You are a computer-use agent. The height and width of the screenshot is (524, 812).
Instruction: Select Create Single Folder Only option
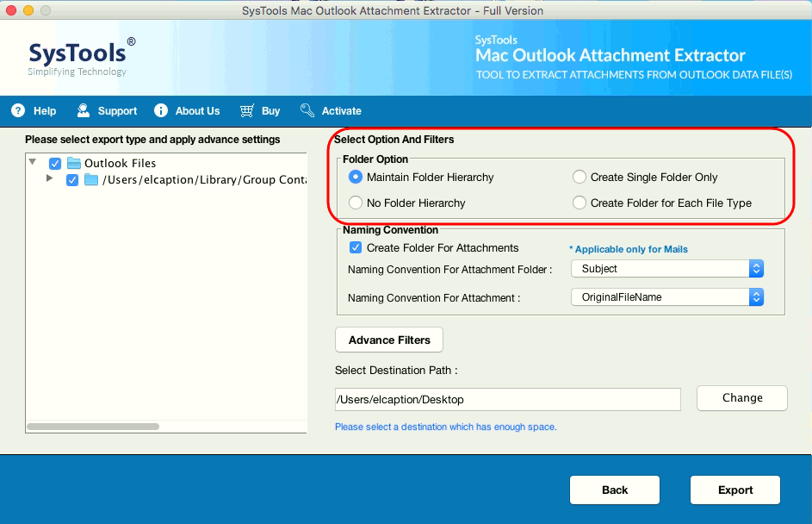point(579,178)
